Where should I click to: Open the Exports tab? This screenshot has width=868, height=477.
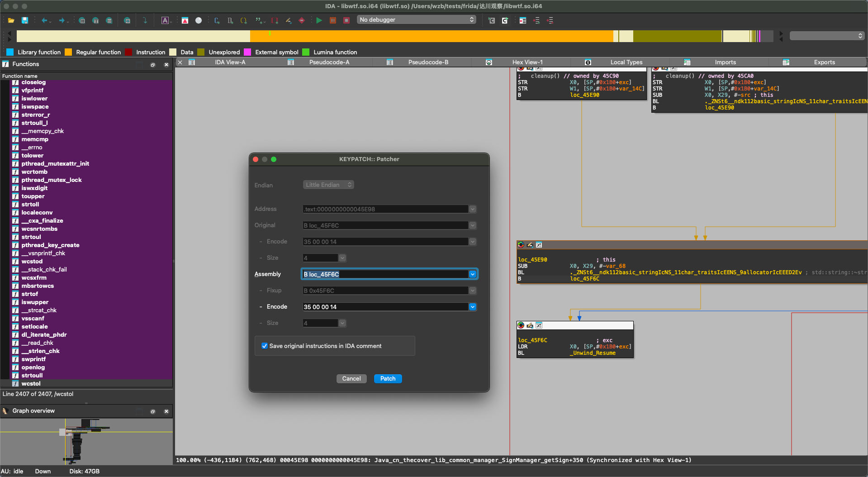(825, 62)
